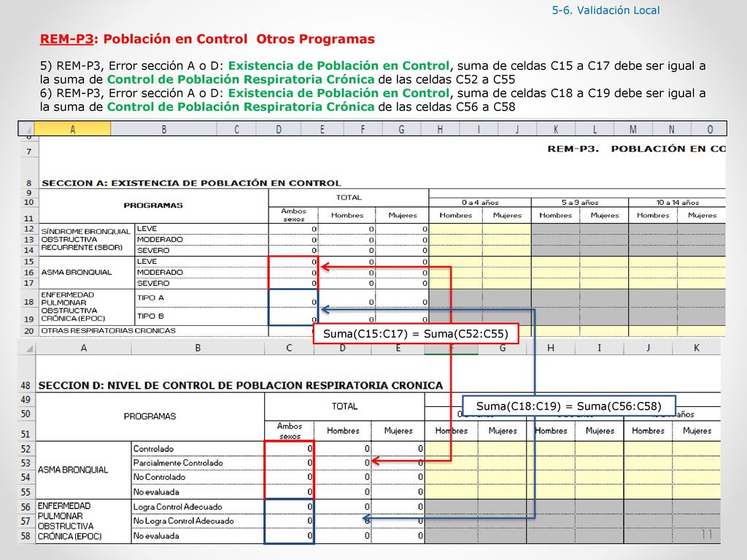Viewport: 747px width, 560px height.
Task: Click the underlined REM-P3 title link
Action: [x=66, y=39]
